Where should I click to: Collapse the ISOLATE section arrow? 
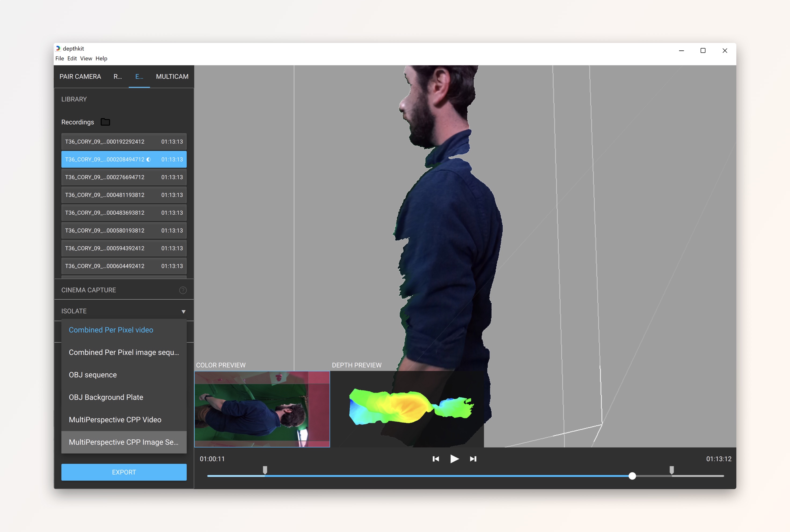pos(183,311)
